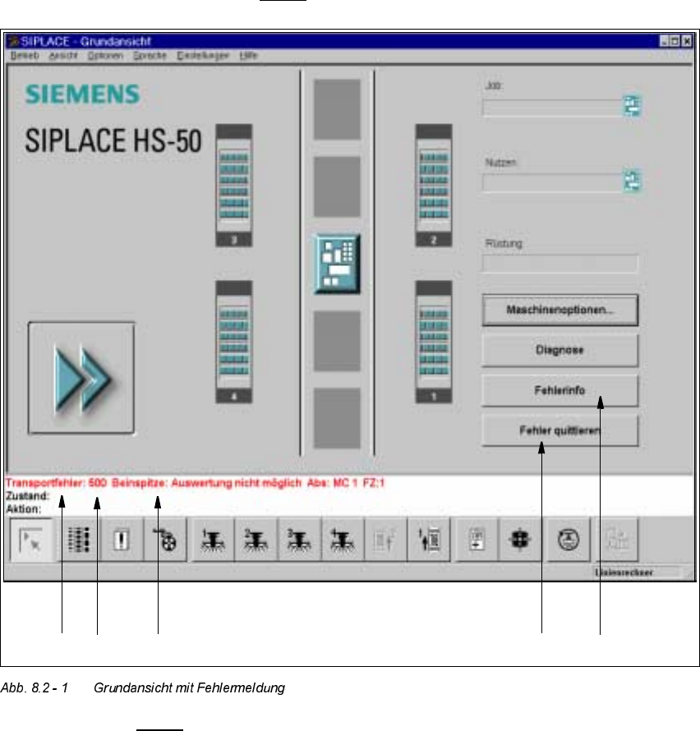Click the Zustand status label
Screen dimensions: 700x731
tap(27, 495)
